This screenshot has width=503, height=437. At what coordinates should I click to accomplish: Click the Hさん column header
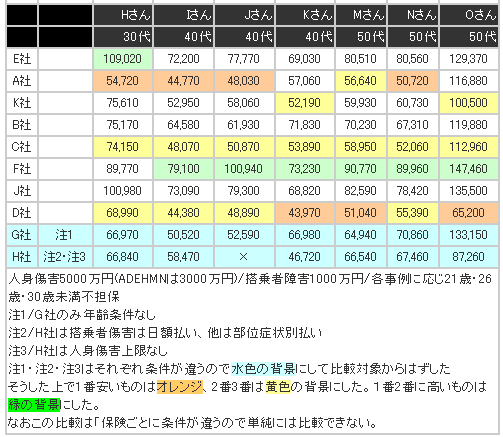[x=123, y=15]
